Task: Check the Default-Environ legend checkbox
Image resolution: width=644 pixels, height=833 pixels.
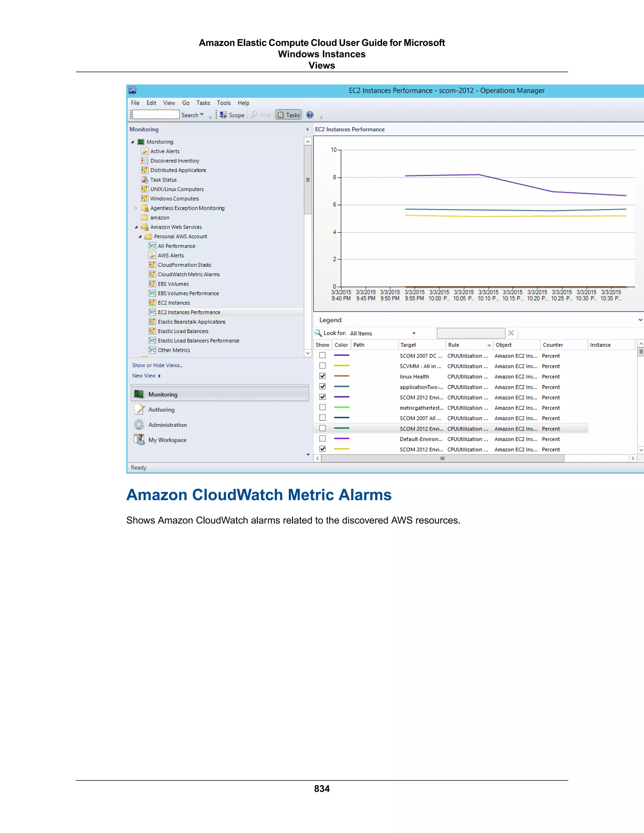Action: point(322,439)
